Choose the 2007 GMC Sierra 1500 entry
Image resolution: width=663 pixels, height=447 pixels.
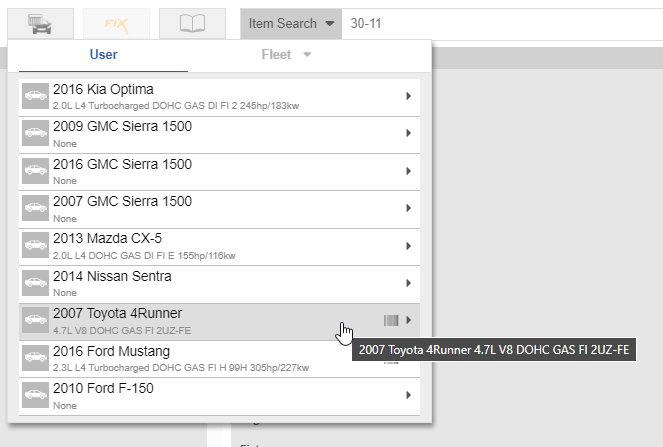point(200,208)
